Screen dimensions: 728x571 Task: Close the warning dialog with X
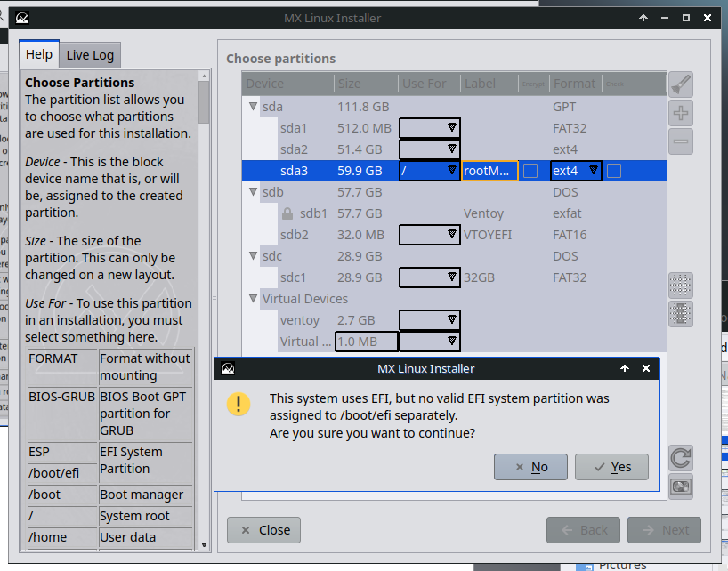tap(646, 368)
